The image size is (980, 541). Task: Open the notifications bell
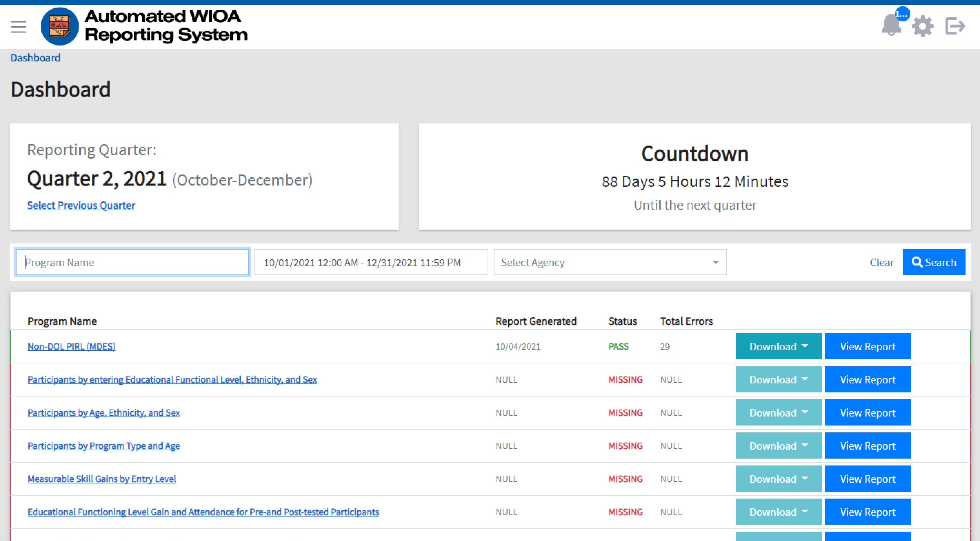click(891, 26)
